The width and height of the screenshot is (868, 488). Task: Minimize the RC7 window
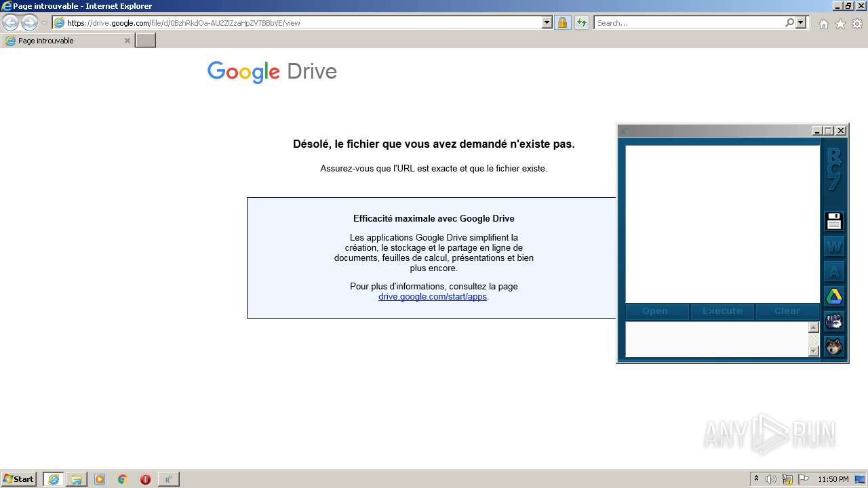click(817, 131)
